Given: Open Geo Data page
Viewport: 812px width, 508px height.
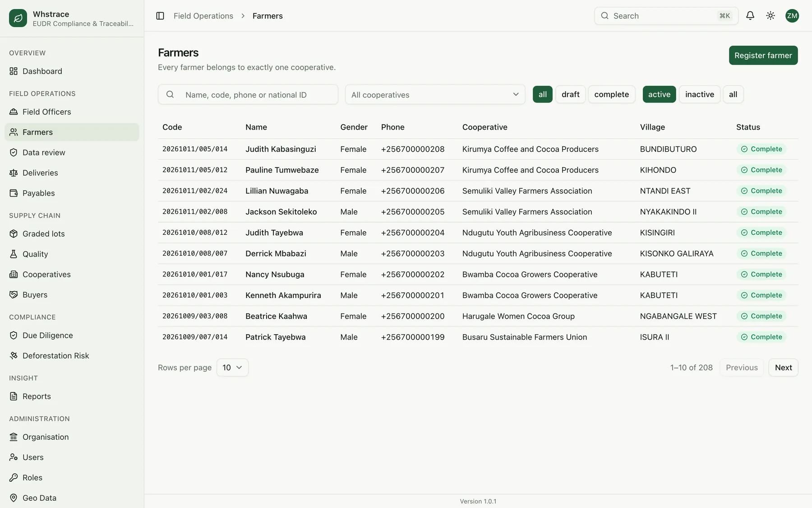Looking at the screenshot, I should click(x=72, y=498).
